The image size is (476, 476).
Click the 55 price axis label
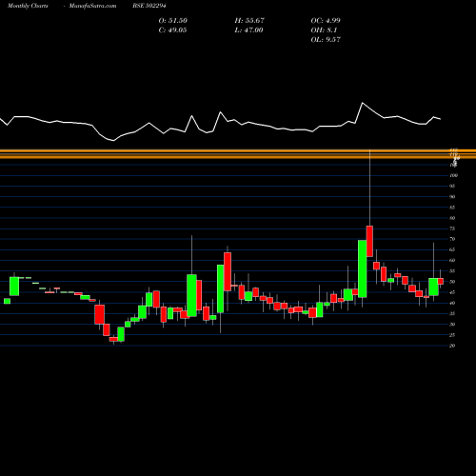pos(452,271)
